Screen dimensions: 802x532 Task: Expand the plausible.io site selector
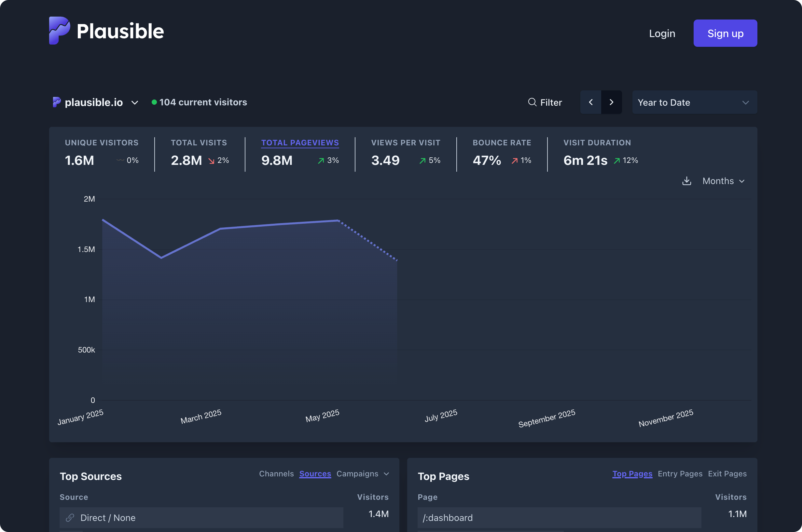click(134, 102)
